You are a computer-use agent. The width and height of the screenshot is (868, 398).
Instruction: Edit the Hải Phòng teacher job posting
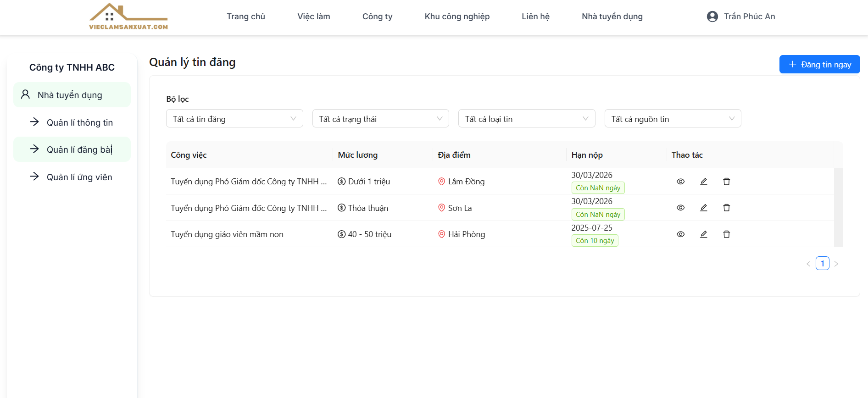[703, 234]
